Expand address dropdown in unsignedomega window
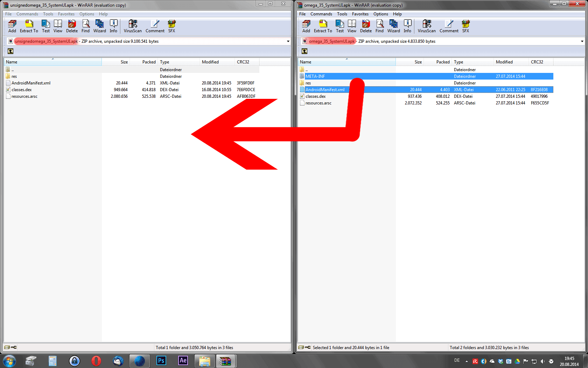 click(288, 41)
